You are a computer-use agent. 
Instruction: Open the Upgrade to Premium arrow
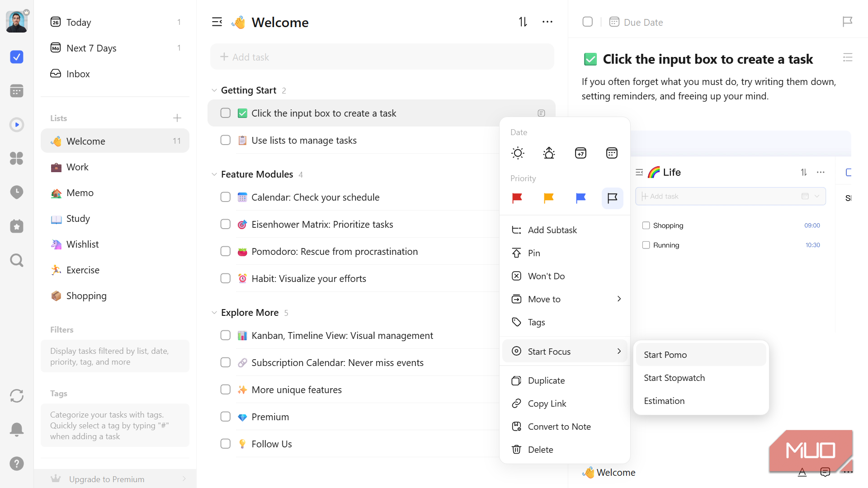click(x=184, y=479)
